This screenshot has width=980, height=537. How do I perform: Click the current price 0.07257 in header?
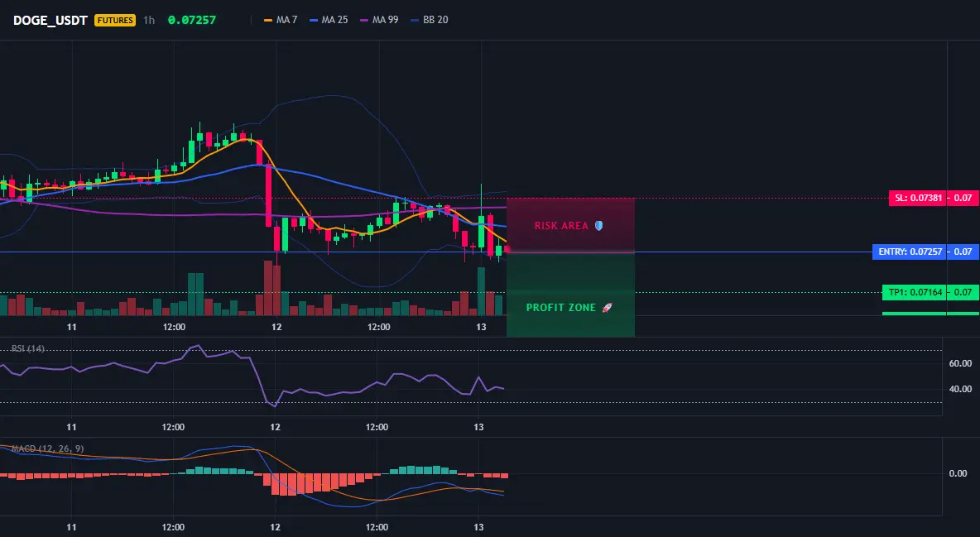[x=192, y=20]
